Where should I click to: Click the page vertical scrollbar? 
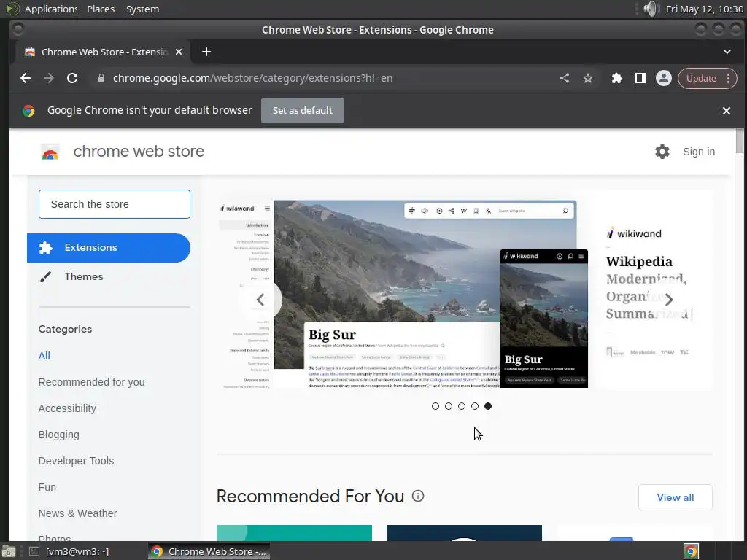pyautogui.click(x=740, y=141)
